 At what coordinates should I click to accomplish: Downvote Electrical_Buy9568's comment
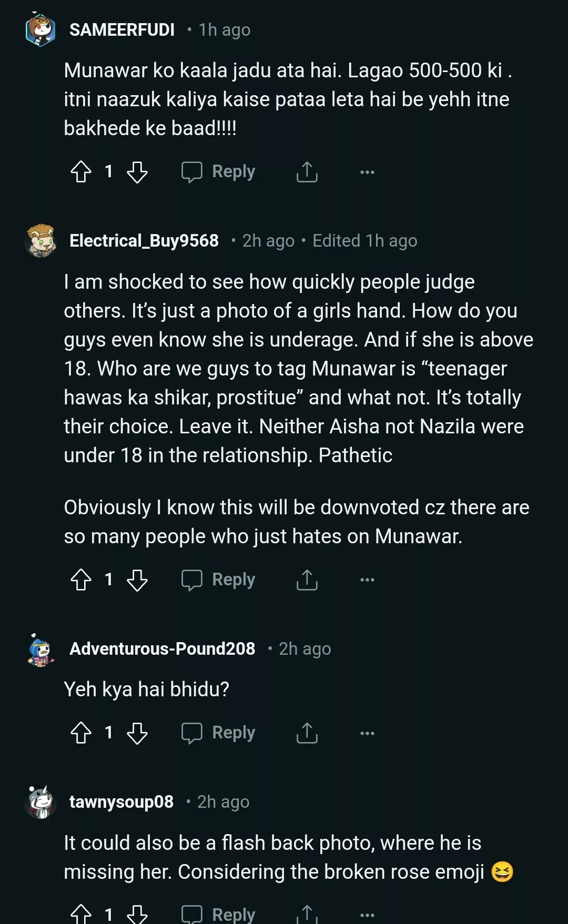click(137, 580)
